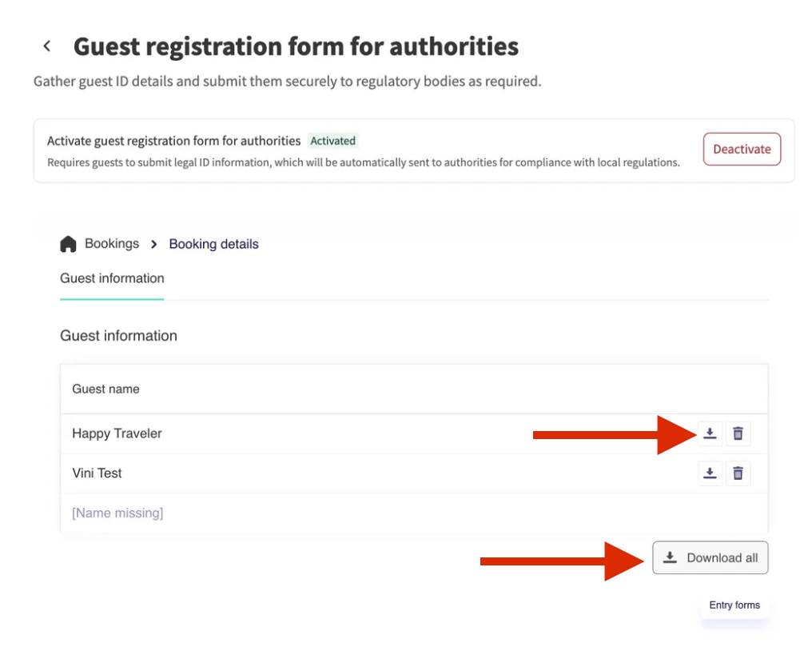Click the download icon inside Download all

(x=671, y=557)
